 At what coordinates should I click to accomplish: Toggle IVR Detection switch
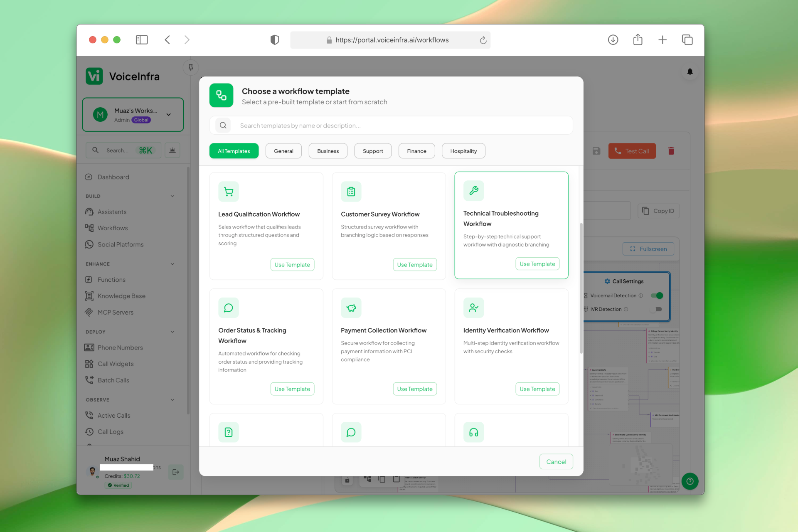coord(657,309)
